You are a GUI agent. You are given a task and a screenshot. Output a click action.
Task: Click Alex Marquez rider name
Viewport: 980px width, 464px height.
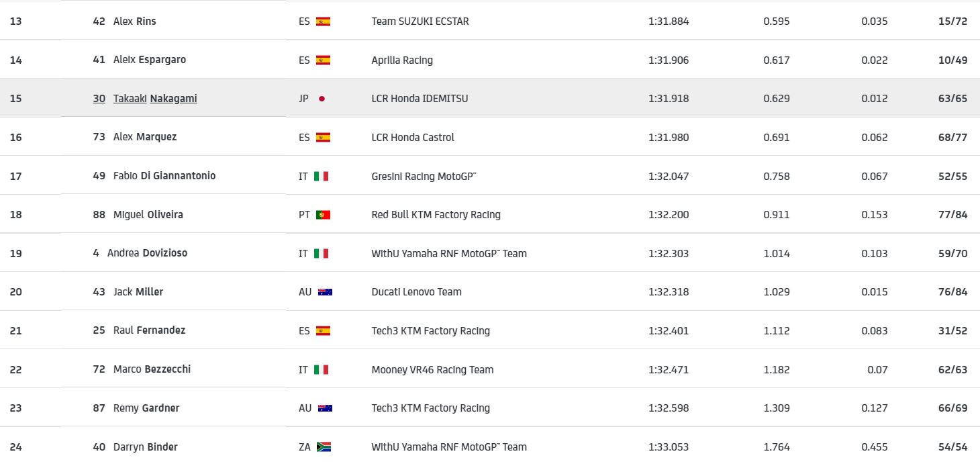tap(144, 137)
